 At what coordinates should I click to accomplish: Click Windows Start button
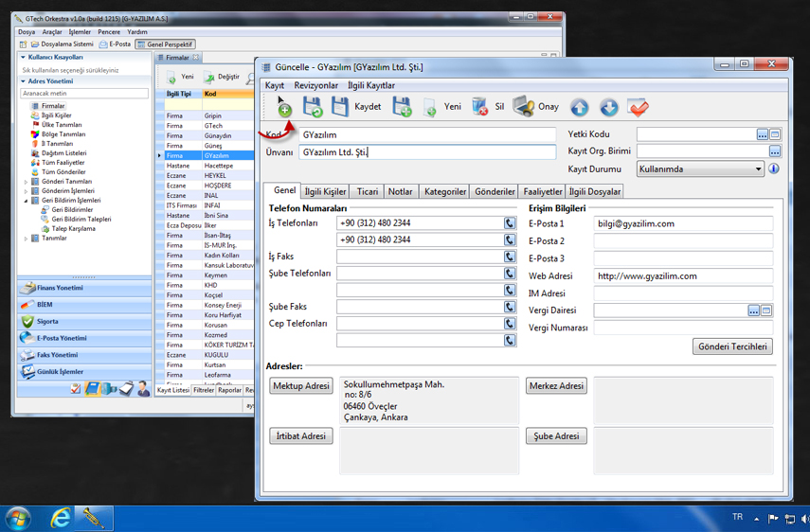coord(18,519)
